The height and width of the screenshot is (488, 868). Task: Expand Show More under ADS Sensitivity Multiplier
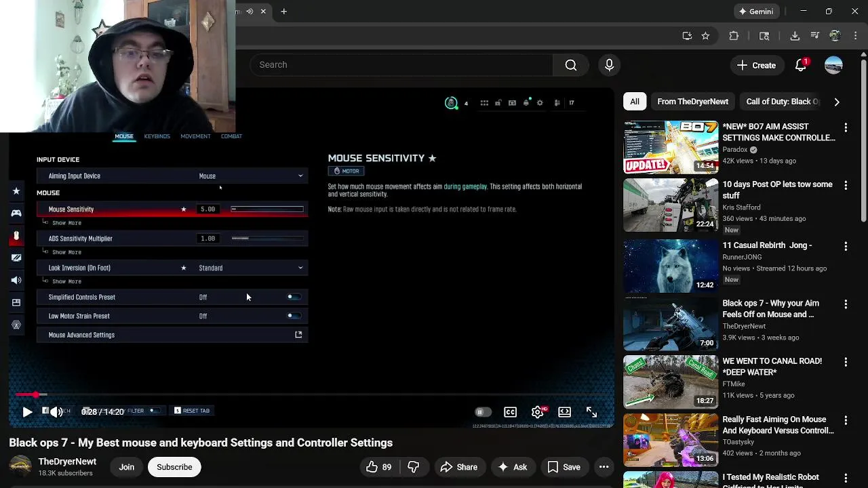pyautogui.click(x=66, y=252)
